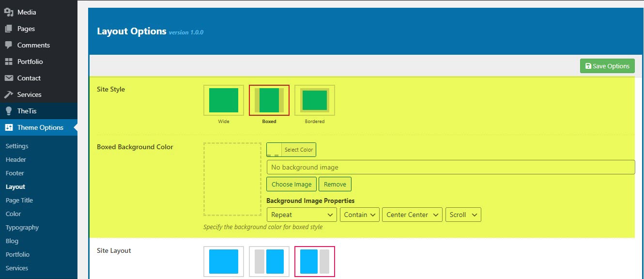Click the Theme Options sliders icon
The image size is (644, 279).
pyautogui.click(x=9, y=127)
